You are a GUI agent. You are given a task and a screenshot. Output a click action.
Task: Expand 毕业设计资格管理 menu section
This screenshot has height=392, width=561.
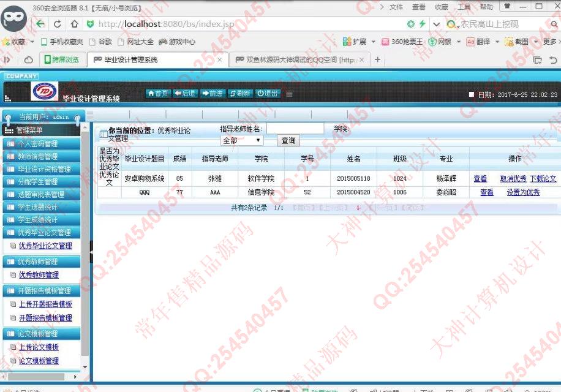(x=42, y=169)
